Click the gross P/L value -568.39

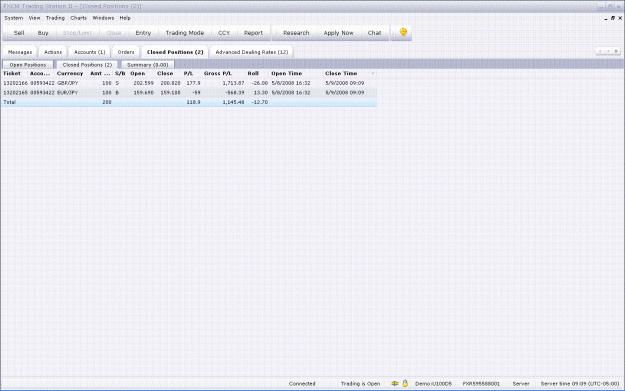(235, 92)
